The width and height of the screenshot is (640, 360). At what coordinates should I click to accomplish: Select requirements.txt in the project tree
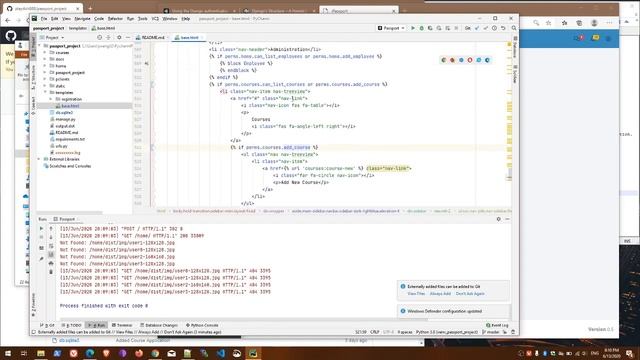coord(70,139)
